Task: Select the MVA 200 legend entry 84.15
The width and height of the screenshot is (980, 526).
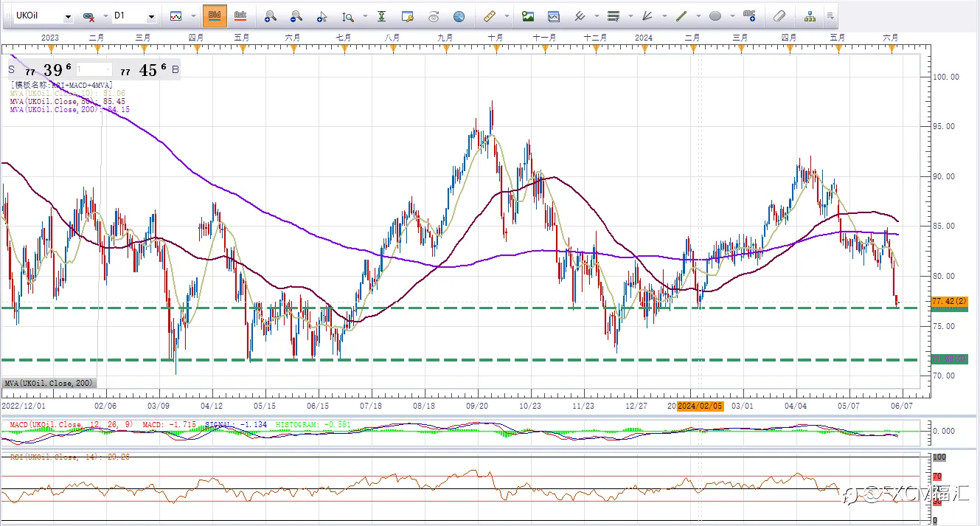Action: [70, 109]
